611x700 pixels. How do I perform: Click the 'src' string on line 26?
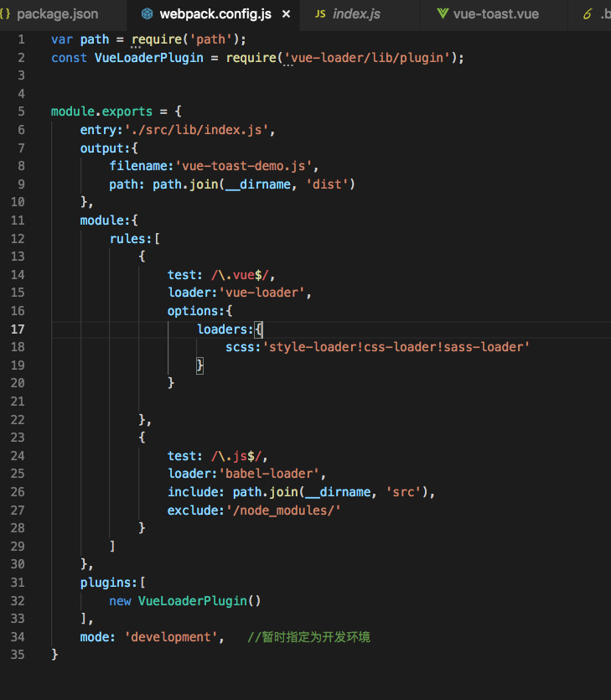coord(403,492)
